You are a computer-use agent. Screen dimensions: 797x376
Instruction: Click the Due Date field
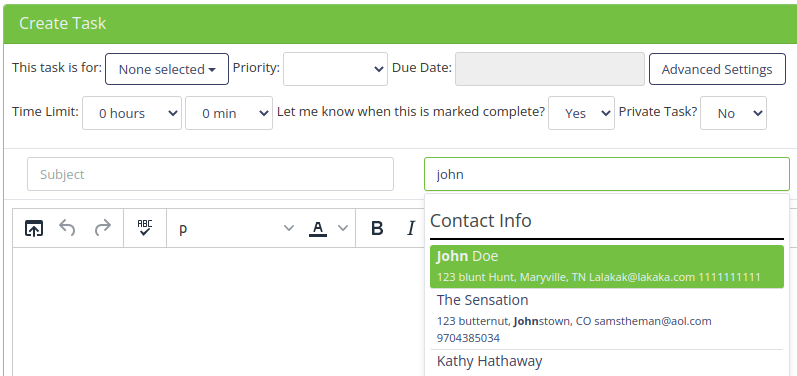550,69
